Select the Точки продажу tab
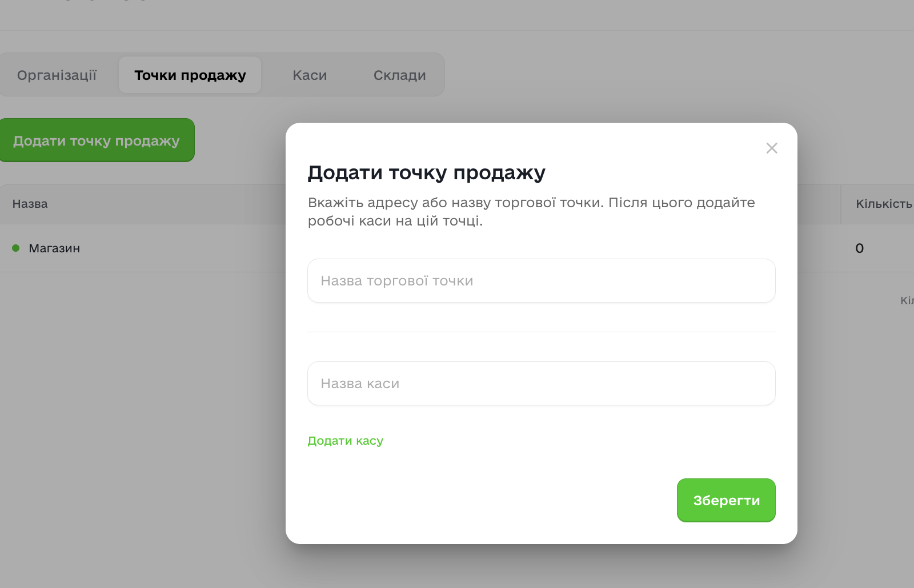Viewport: 914px width, 588px height. [190, 75]
